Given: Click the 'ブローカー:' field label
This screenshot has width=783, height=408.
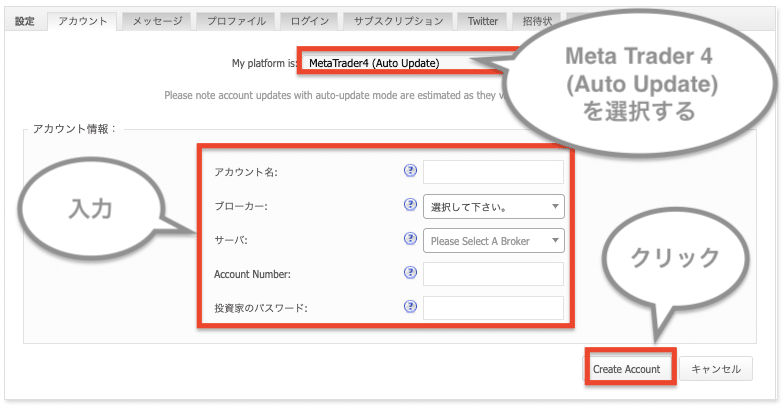Looking at the screenshot, I should click(241, 206).
